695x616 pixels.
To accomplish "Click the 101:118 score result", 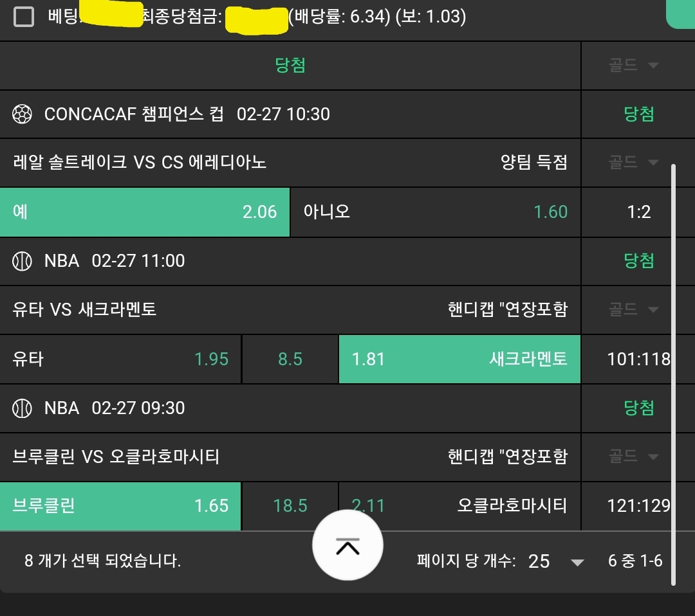I will click(638, 359).
